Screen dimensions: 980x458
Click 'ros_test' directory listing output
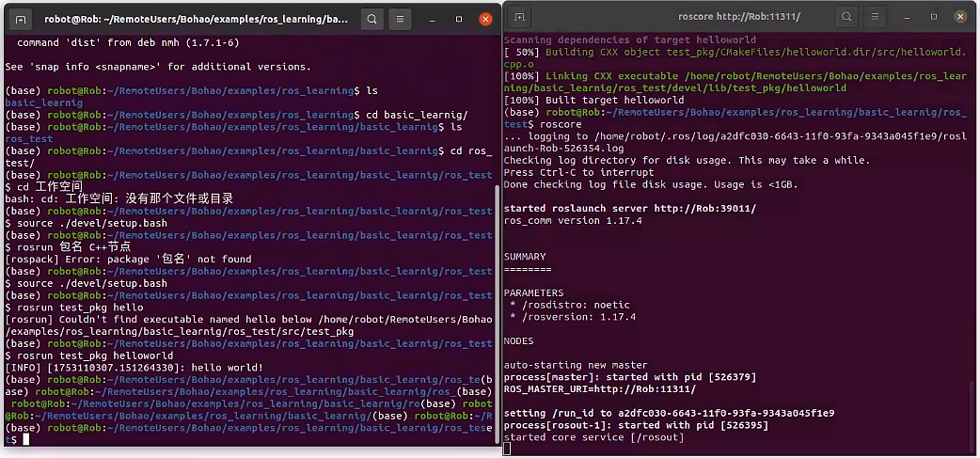point(29,138)
